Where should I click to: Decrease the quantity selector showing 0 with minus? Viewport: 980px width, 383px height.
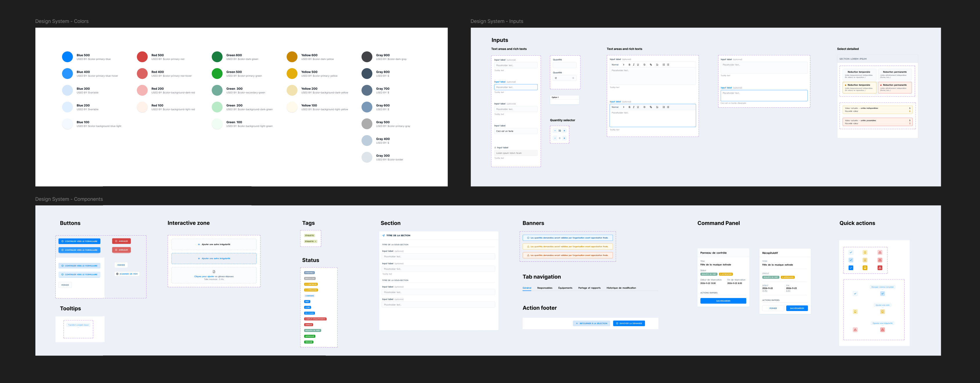point(555,138)
